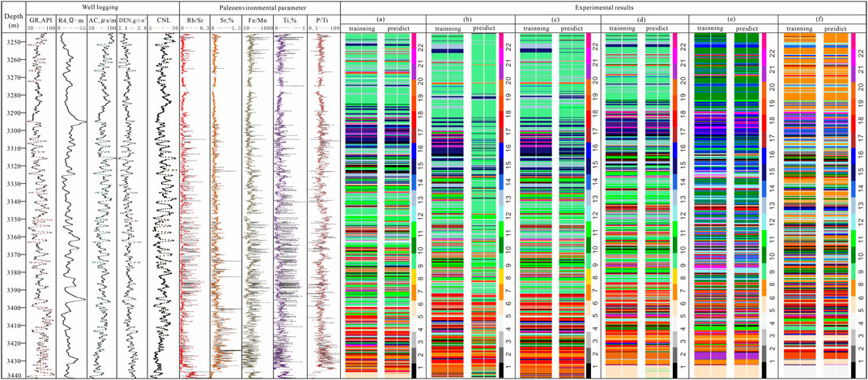This screenshot has height=380, width=868.
Task: Click "trainning" label under panel (f)
Action: [x=800, y=28]
